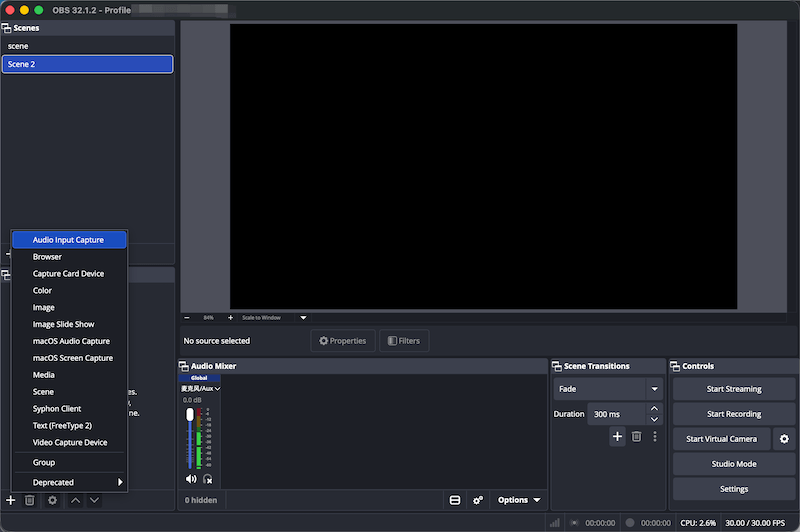
Task: Click the Audio Mixer dock panel icon
Action: coord(184,366)
